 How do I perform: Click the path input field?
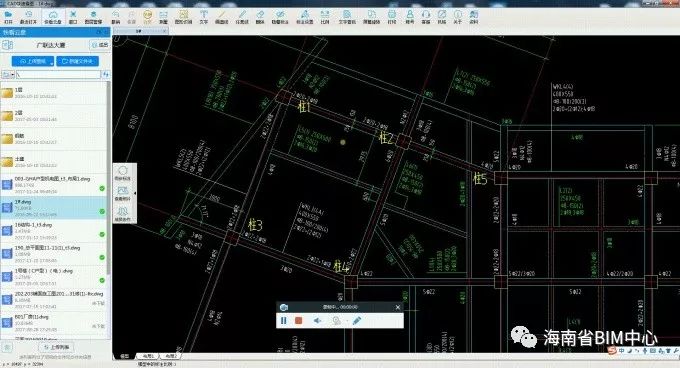pyautogui.click(x=58, y=75)
